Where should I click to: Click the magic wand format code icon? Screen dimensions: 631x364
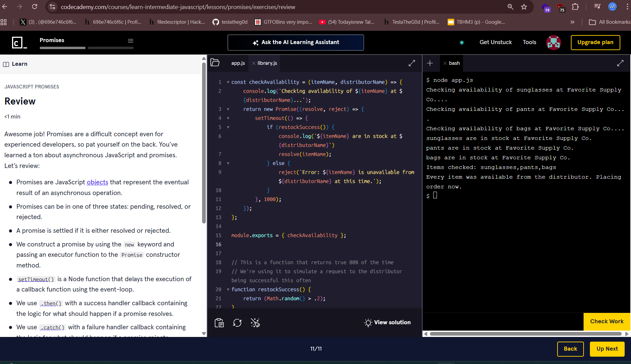255,323
